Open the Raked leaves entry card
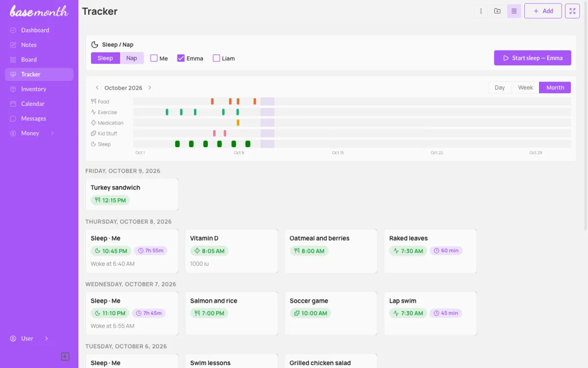This screenshot has height=368, width=588. 430,251
